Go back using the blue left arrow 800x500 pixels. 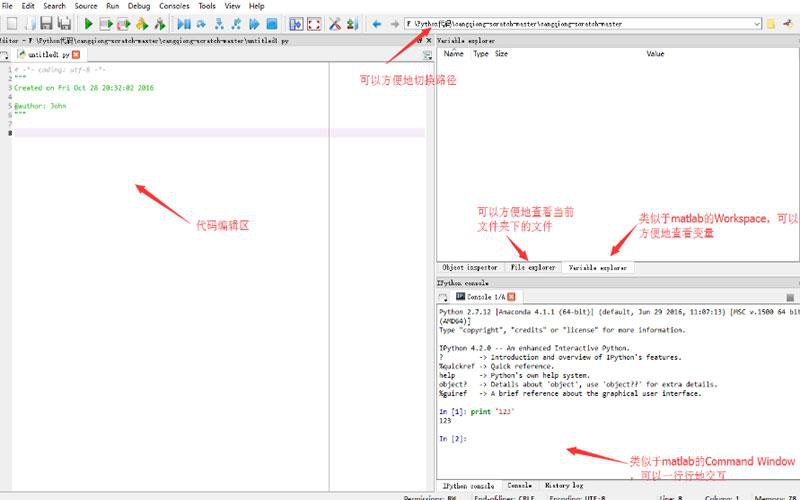point(377,23)
